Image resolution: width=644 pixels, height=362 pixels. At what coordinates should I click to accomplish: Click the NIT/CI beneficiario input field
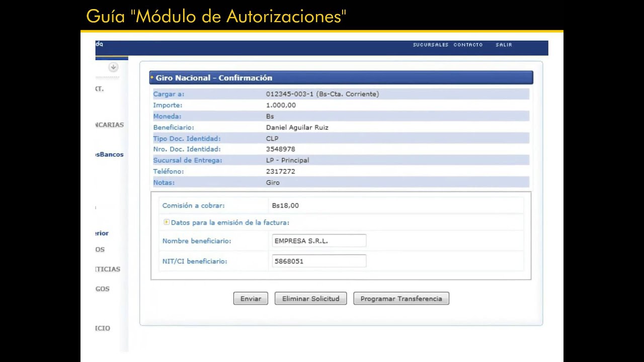pos(319,261)
